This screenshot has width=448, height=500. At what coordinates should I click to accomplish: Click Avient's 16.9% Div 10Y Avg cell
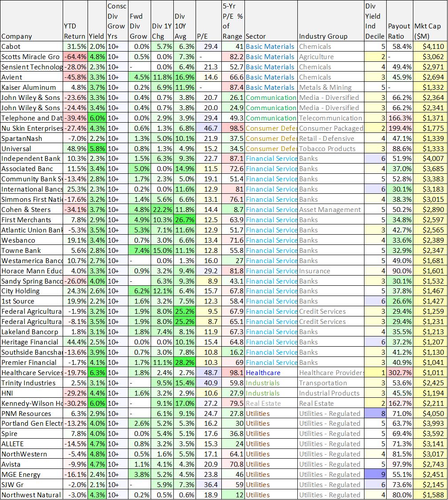pyautogui.click(x=184, y=77)
